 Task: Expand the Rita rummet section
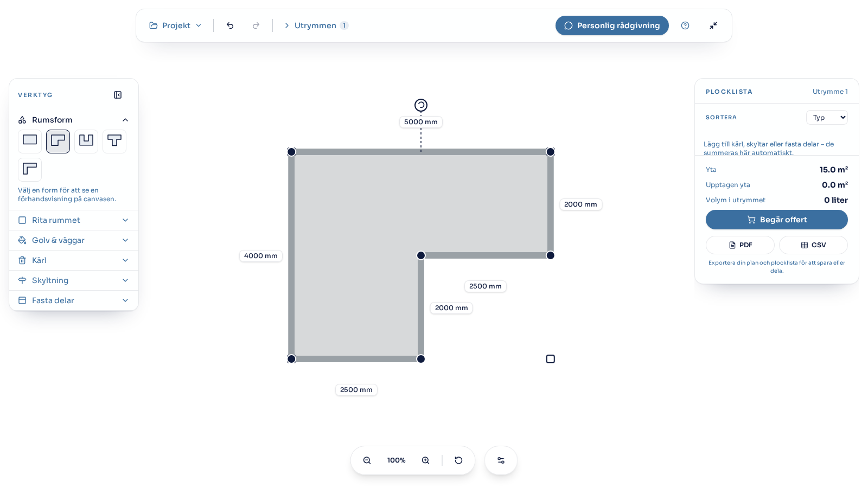pyautogui.click(x=74, y=220)
